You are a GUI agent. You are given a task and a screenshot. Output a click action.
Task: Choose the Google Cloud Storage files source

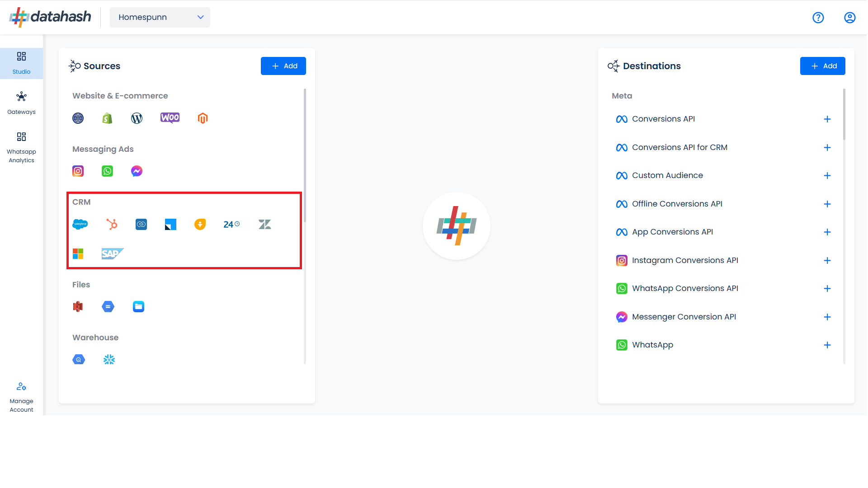(x=108, y=307)
